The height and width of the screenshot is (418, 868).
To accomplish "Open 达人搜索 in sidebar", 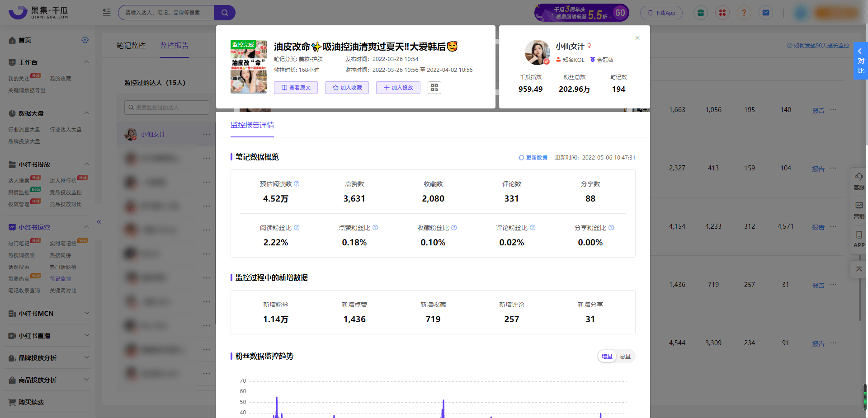I will pyautogui.click(x=19, y=181).
